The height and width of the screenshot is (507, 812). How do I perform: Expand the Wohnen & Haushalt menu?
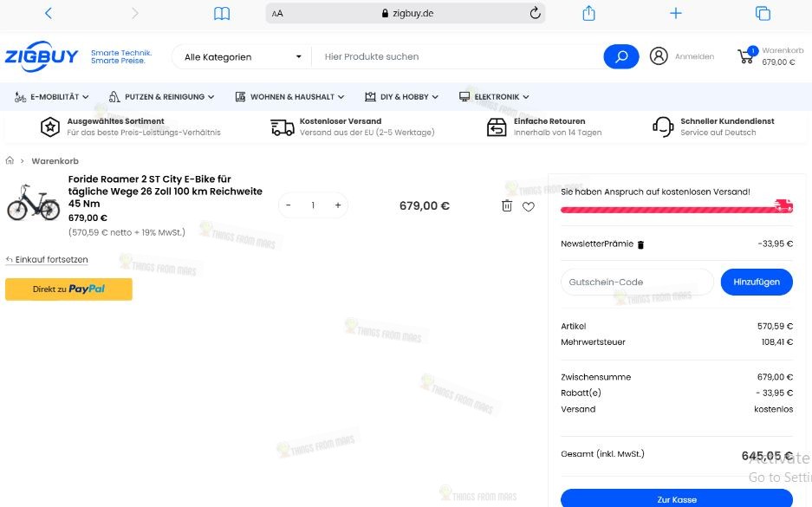tap(289, 97)
